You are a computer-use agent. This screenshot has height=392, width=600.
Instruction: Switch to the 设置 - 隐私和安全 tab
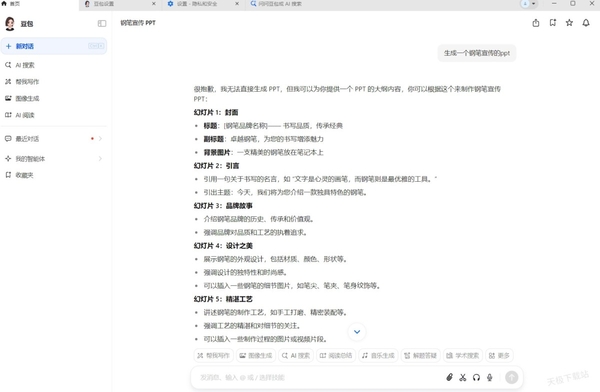pos(197,4)
